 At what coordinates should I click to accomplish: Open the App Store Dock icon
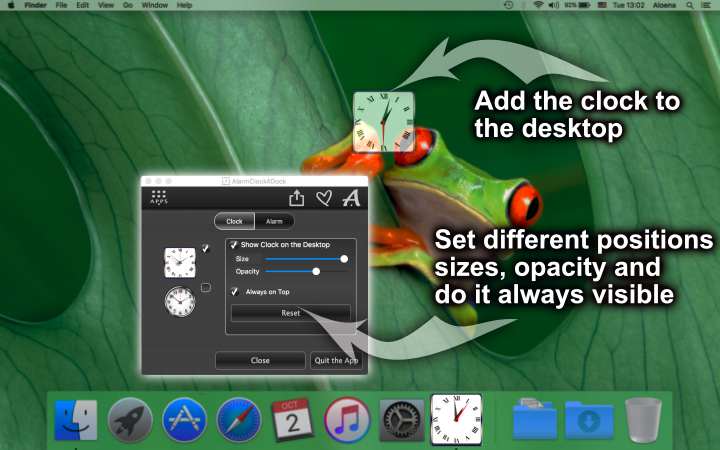[x=184, y=420]
